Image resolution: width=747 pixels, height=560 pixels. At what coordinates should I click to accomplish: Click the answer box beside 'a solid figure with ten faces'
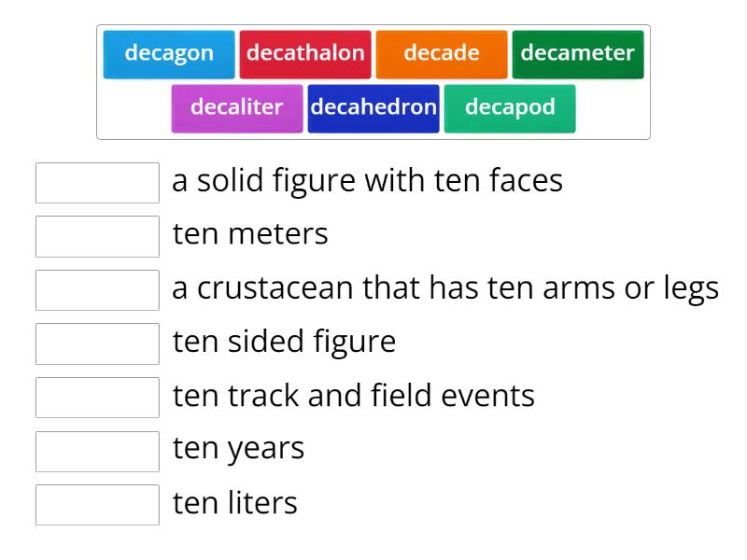97,183
